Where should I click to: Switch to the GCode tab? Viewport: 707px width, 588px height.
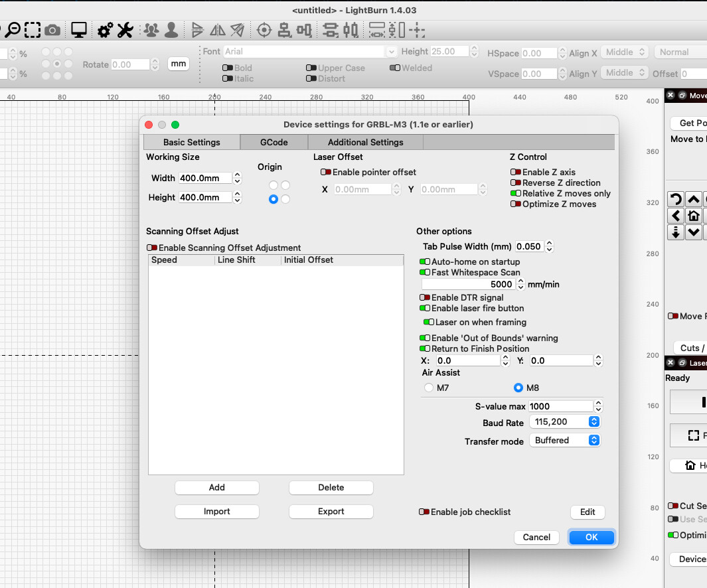pos(274,142)
